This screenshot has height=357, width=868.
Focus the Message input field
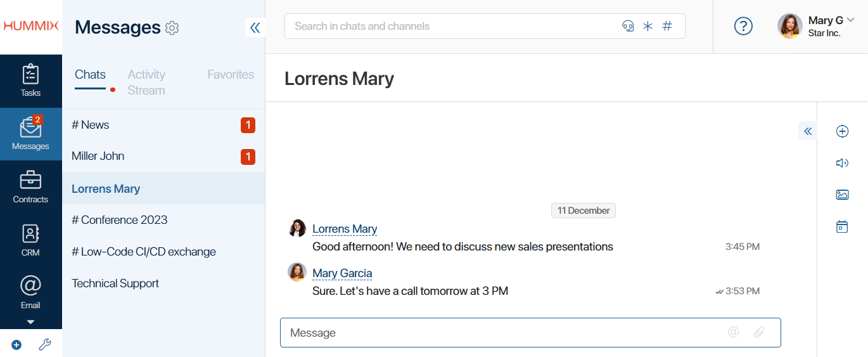[x=530, y=332]
